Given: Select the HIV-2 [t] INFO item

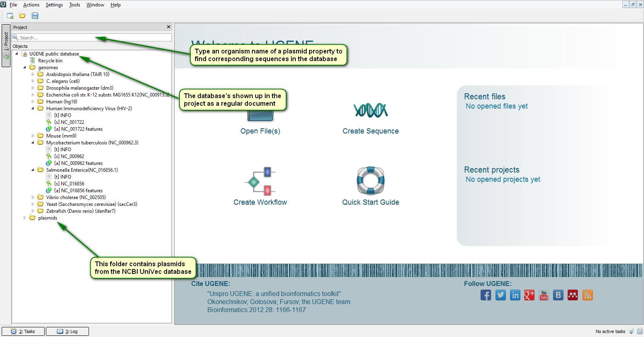Looking at the screenshot, I should tap(63, 115).
